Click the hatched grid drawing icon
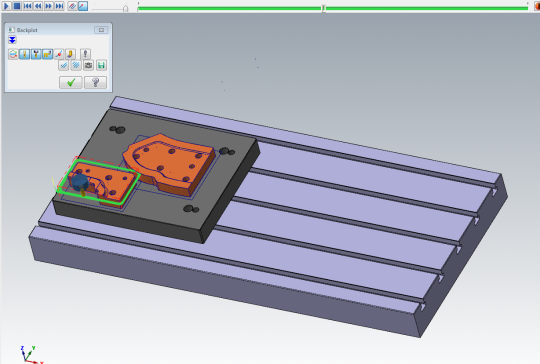 [76, 65]
